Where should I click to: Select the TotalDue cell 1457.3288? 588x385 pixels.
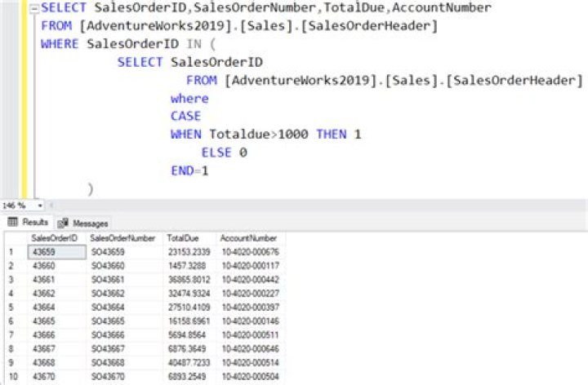coord(186,266)
